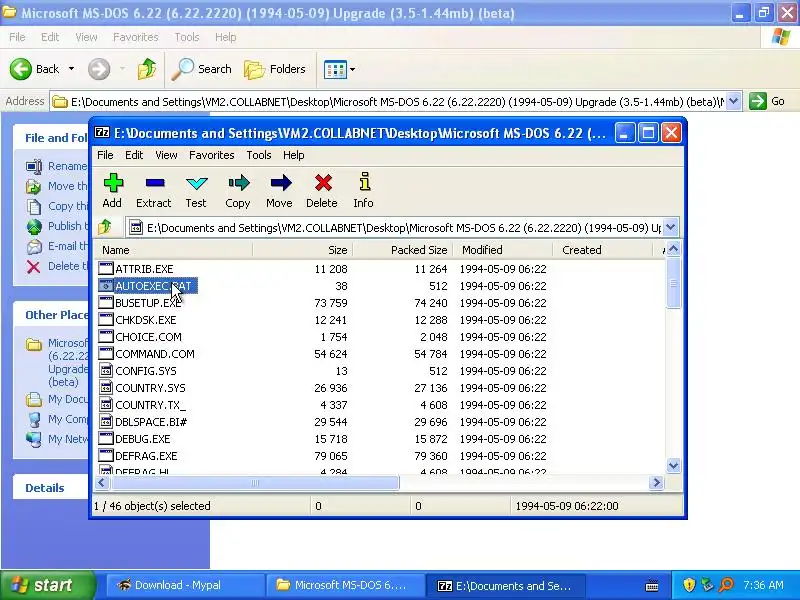This screenshot has width=800, height=600.
Task: Open the 7-Zip Tools menu
Action: [x=259, y=155]
